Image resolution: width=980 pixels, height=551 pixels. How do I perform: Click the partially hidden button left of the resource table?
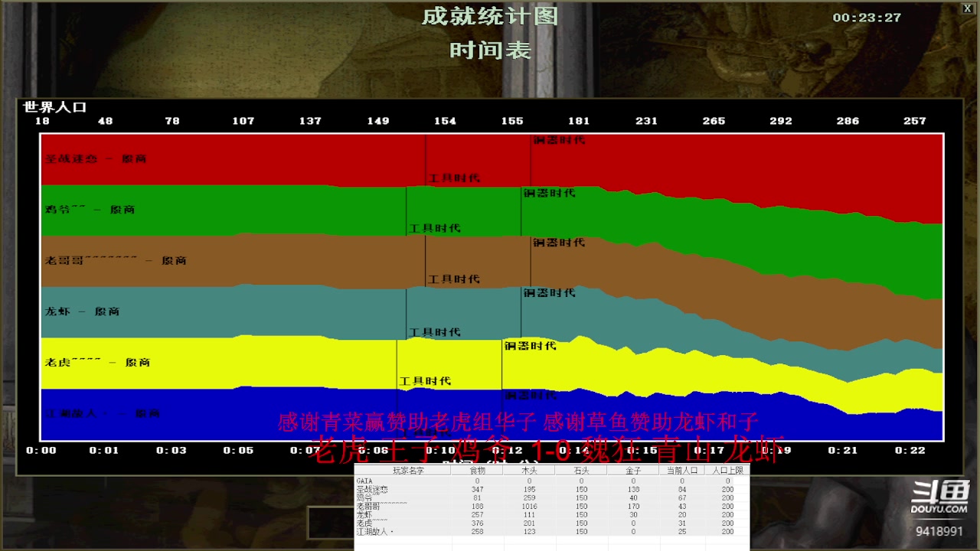[x=331, y=523]
